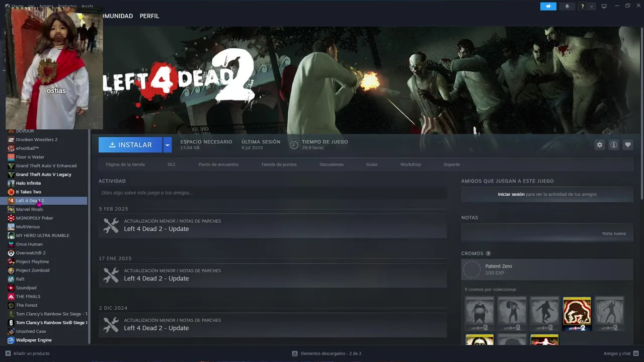Add Left 4 Dead 2 to favorites heart
This screenshot has height=362, width=644.
point(627,145)
